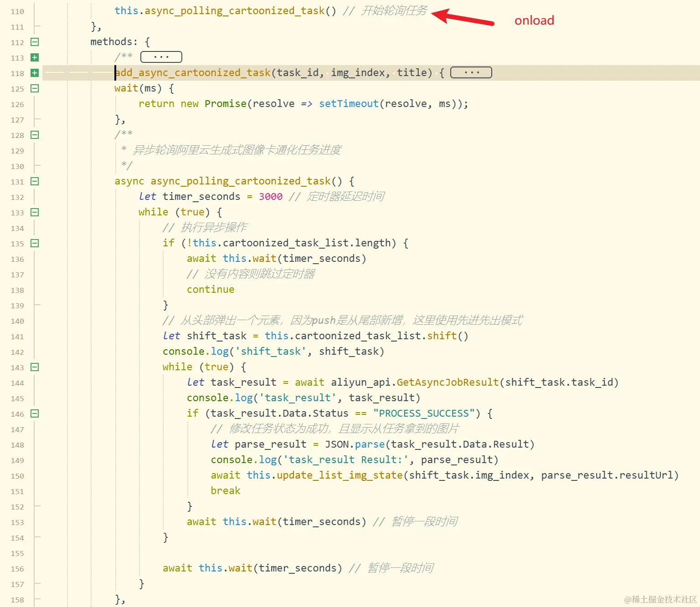Open the folded ellipsis box after /**
The width and height of the screenshot is (700, 607).
(x=161, y=57)
